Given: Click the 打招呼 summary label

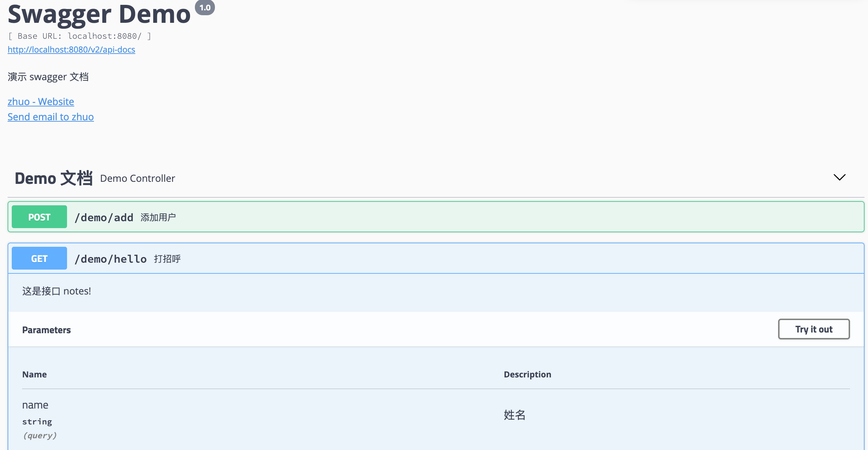Looking at the screenshot, I should click(167, 259).
